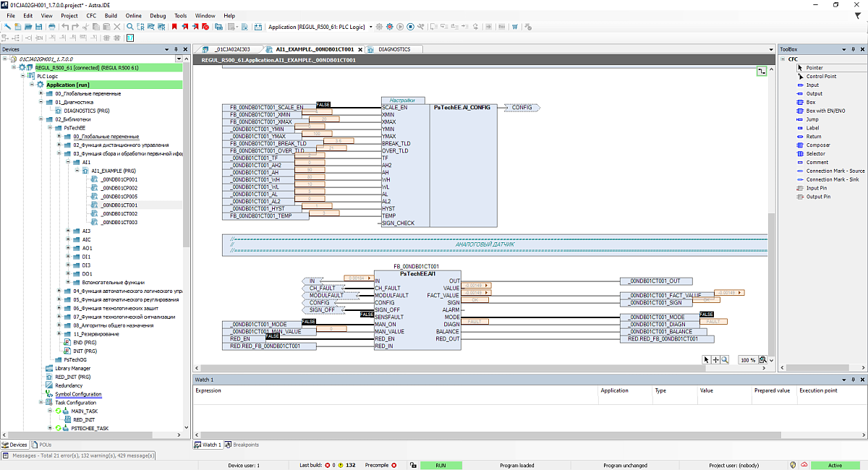The image size is (868, 470).
Task: Click the magnifier zoom tool in editor corner
Action: coord(725,359)
